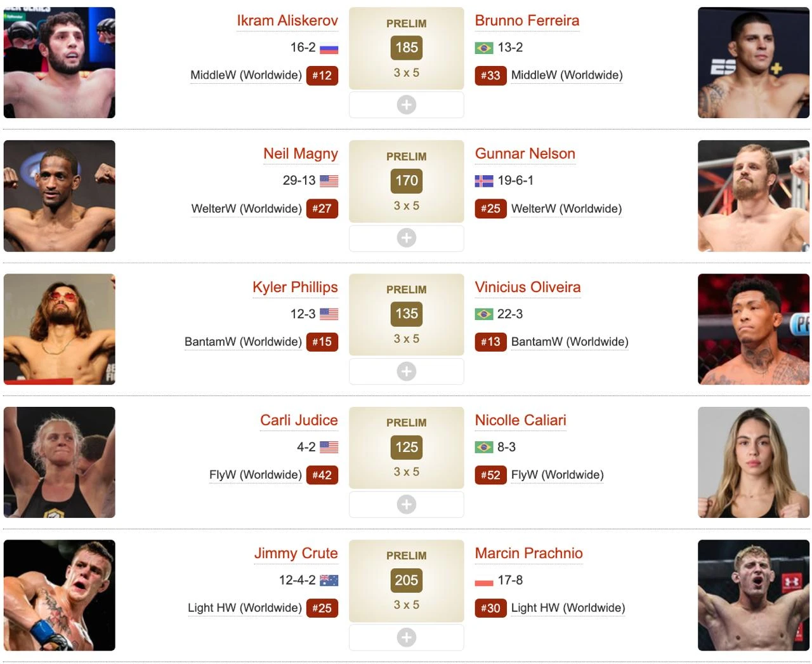Screen dimensions: 812x664
Task: Open Vinicius Oliveira's name link
Action: (528, 287)
